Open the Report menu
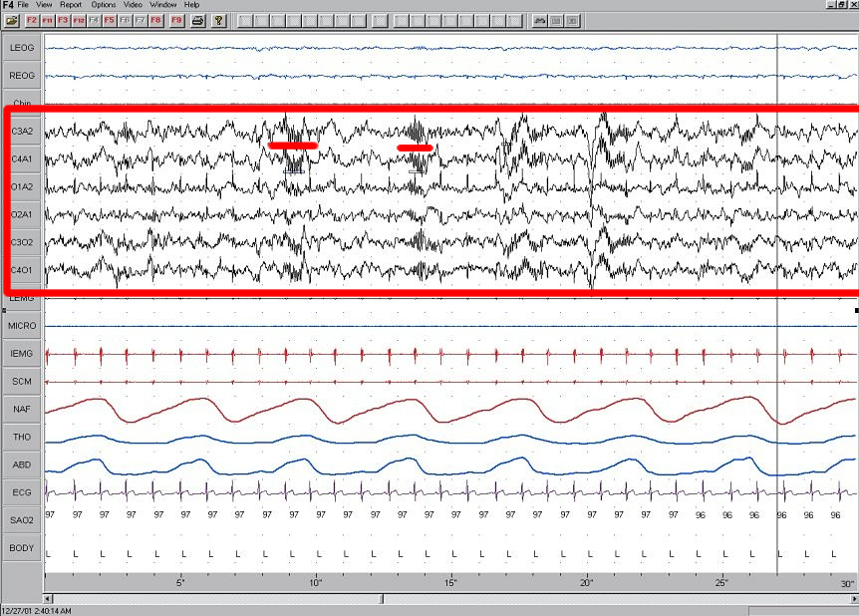Image resolution: width=859 pixels, height=616 pixels. pyautogui.click(x=71, y=5)
